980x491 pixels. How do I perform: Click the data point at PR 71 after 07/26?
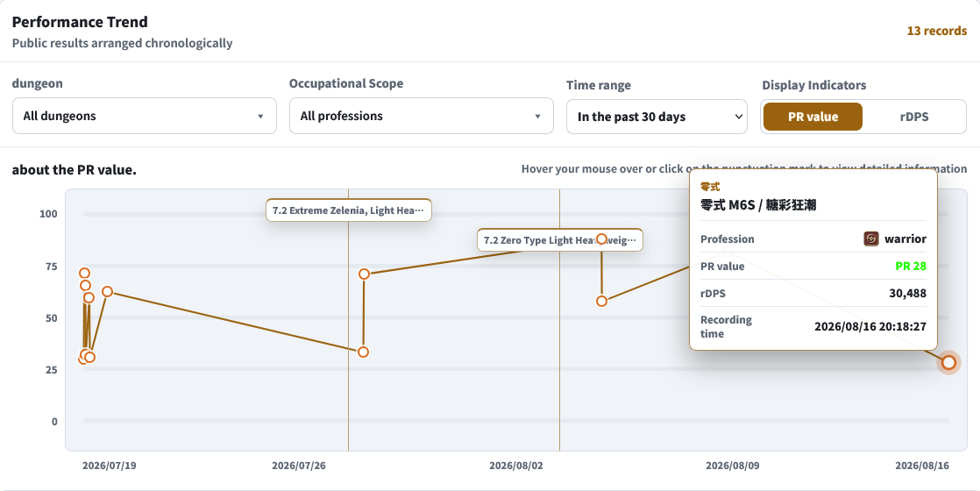(x=365, y=274)
